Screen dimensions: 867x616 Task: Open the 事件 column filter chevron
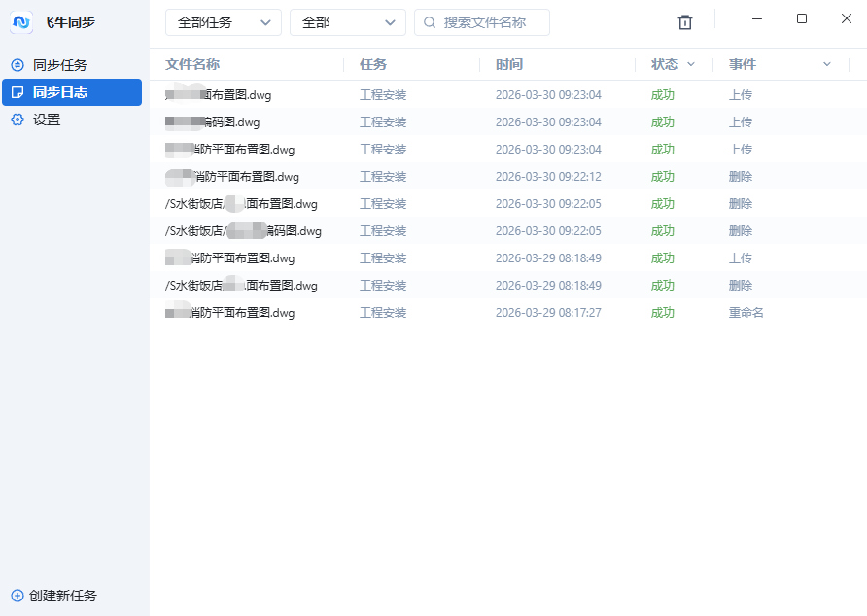pyautogui.click(x=826, y=65)
